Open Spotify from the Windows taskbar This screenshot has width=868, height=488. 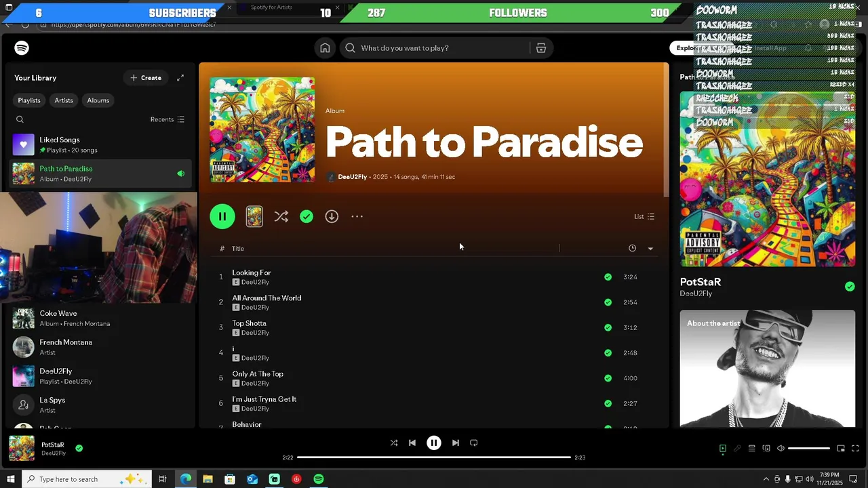319,479
